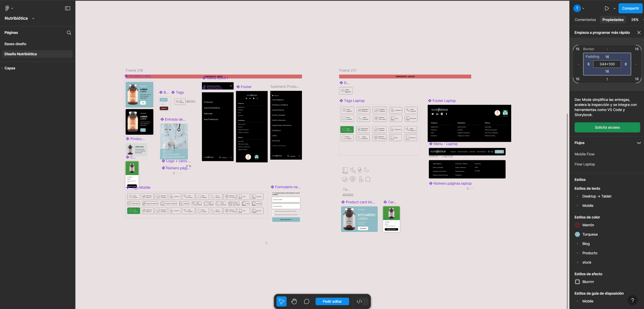This screenshot has height=309, width=644.
Task: Select the Comment bubble tool
Action: point(307,301)
